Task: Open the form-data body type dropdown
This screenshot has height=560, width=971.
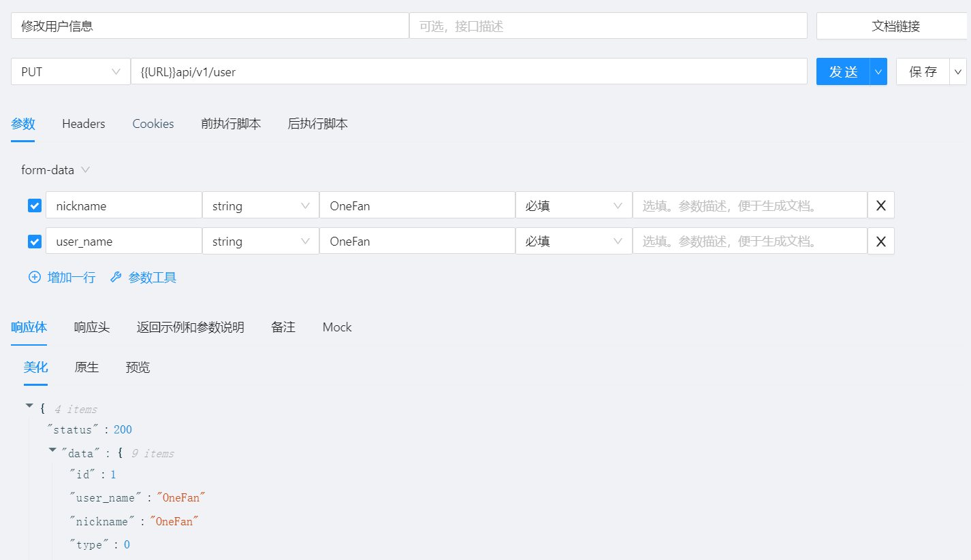Action: (56, 169)
